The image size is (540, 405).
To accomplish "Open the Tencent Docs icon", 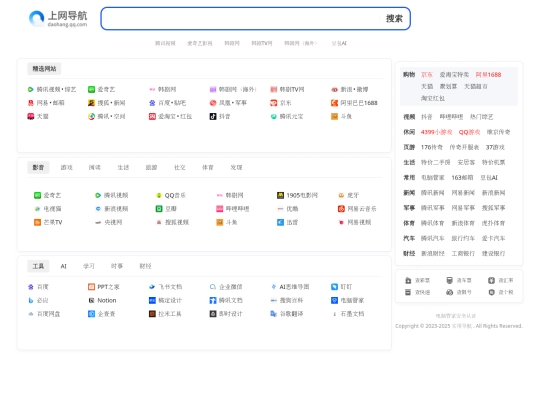I will pos(213,300).
